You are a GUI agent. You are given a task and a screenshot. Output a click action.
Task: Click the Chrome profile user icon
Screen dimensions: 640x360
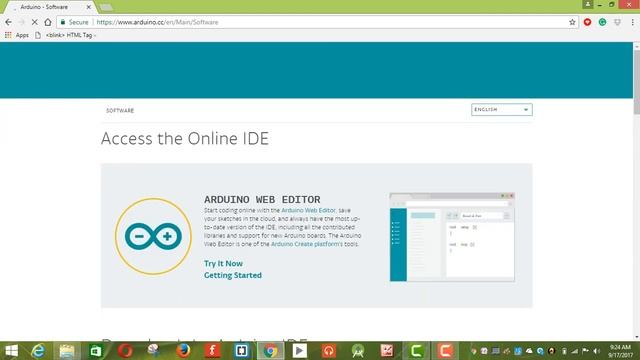click(x=588, y=4)
